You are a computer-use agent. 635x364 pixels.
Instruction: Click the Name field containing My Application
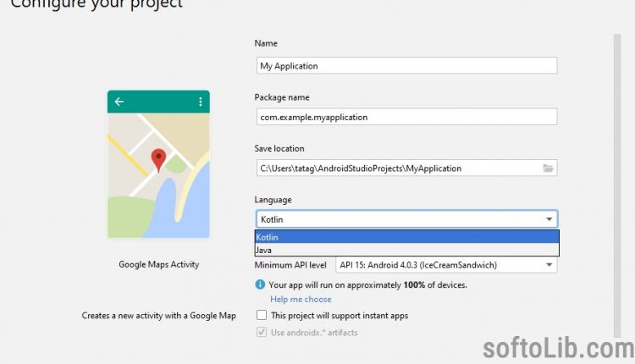click(x=406, y=65)
